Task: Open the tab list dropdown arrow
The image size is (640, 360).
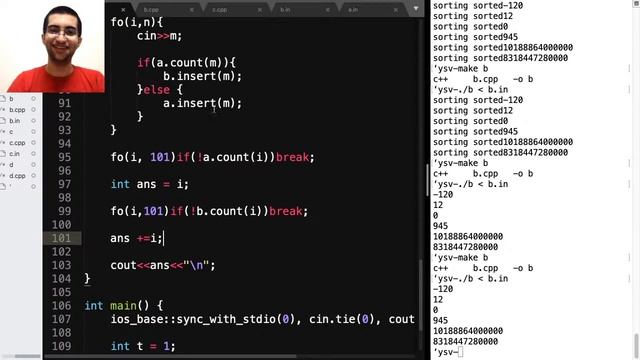Action: 416,9
